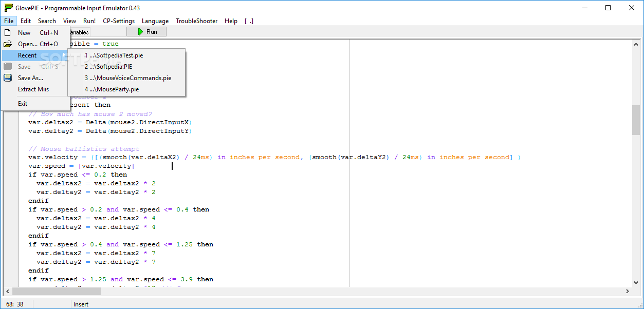The image size is (644, 309).
Task: Click the vertical scrollbar thumb
Action: [x=636, y=120]
